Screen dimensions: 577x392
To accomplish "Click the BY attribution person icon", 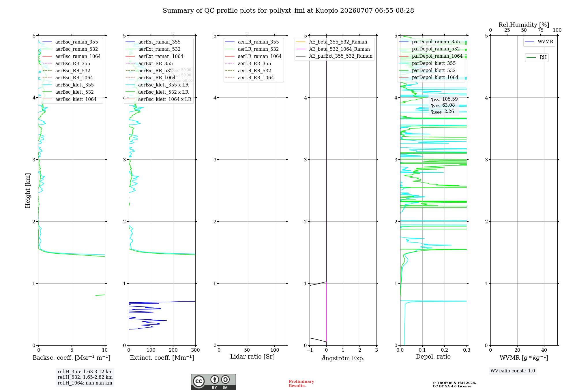I will 215,379.
